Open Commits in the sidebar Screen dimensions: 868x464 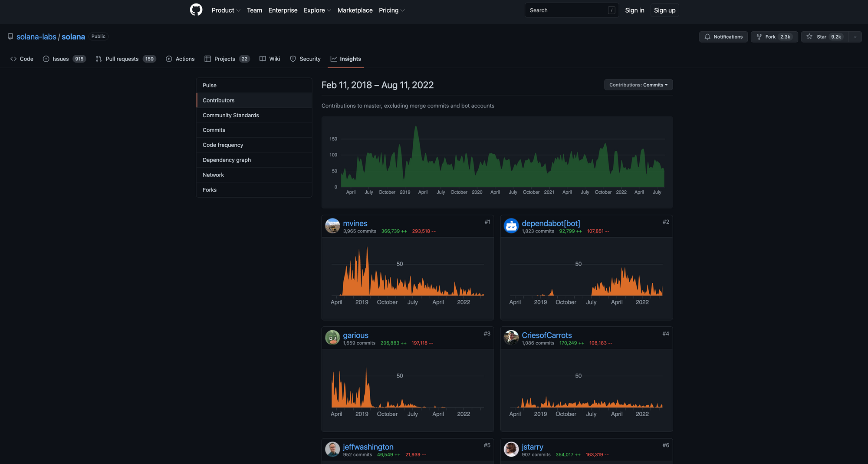tap(254, 130)
